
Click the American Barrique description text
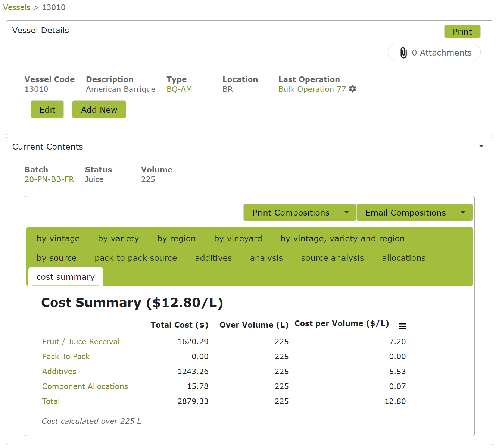tap(121, 89)
